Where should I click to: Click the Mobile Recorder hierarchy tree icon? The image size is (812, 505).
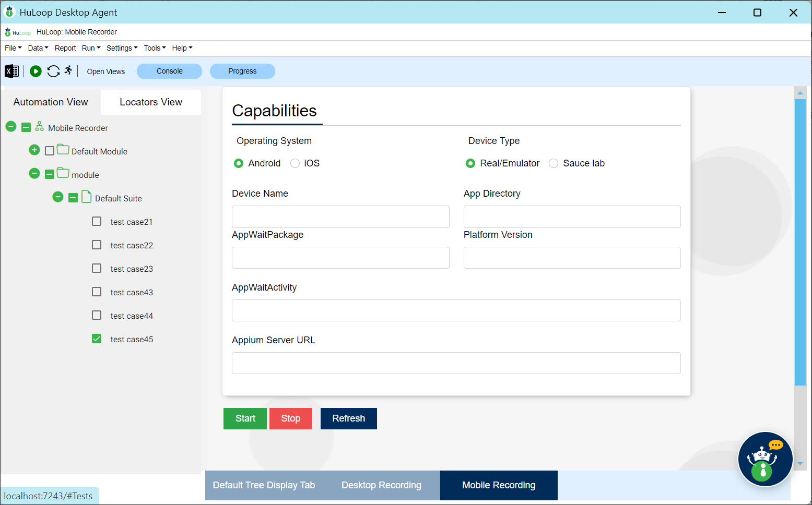click(40, 127)
